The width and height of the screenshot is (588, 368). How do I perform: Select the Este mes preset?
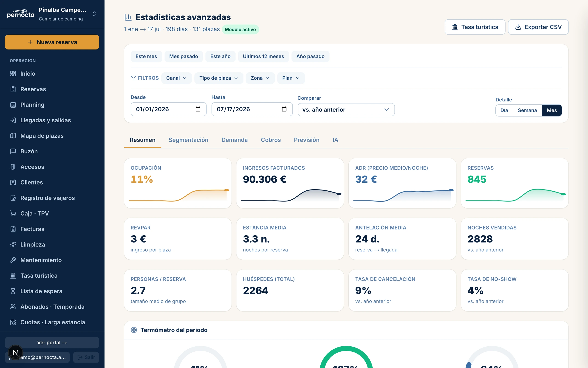click(x=146, y=57)
